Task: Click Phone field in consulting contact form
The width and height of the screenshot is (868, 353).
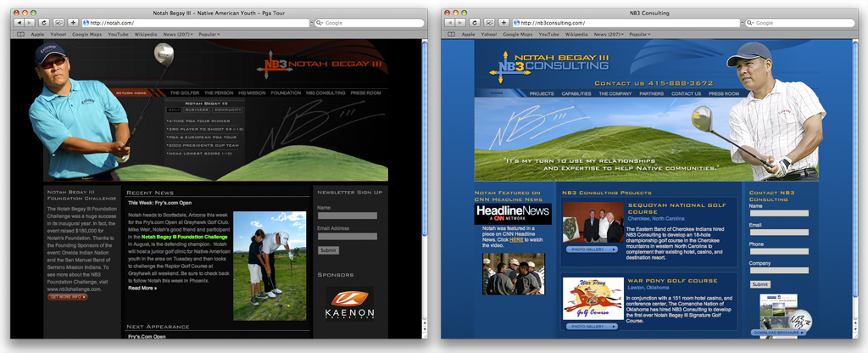Action: tap(779, 251)
